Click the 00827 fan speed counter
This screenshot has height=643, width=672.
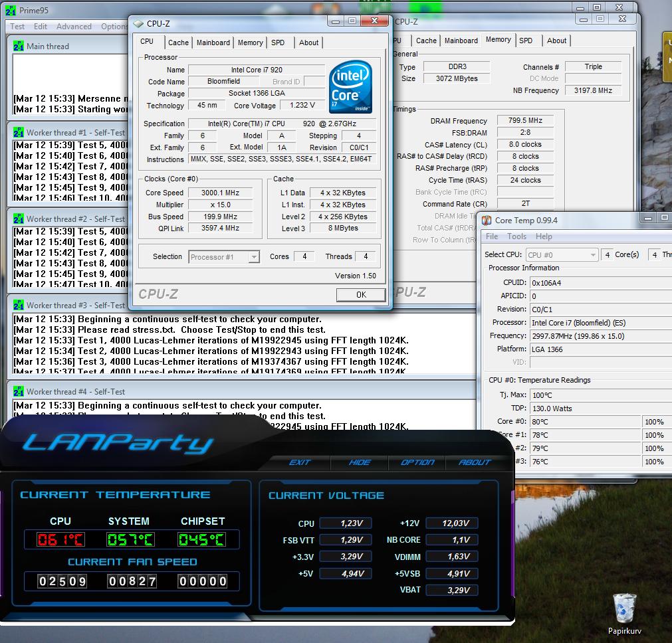click(x=132, y=581)
